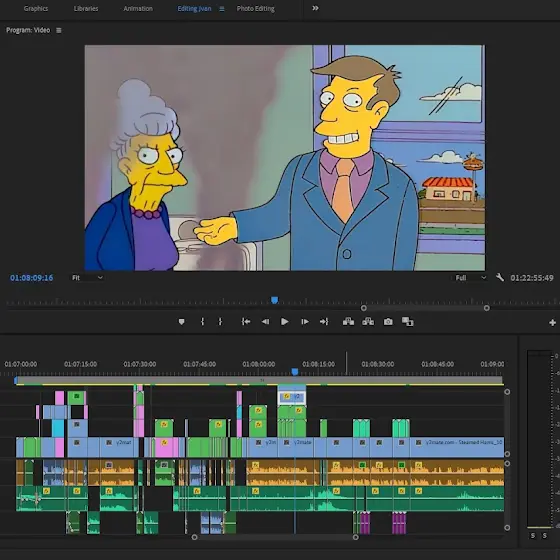Jump to the Out point using Go to Out

click(x=324, y=322)
